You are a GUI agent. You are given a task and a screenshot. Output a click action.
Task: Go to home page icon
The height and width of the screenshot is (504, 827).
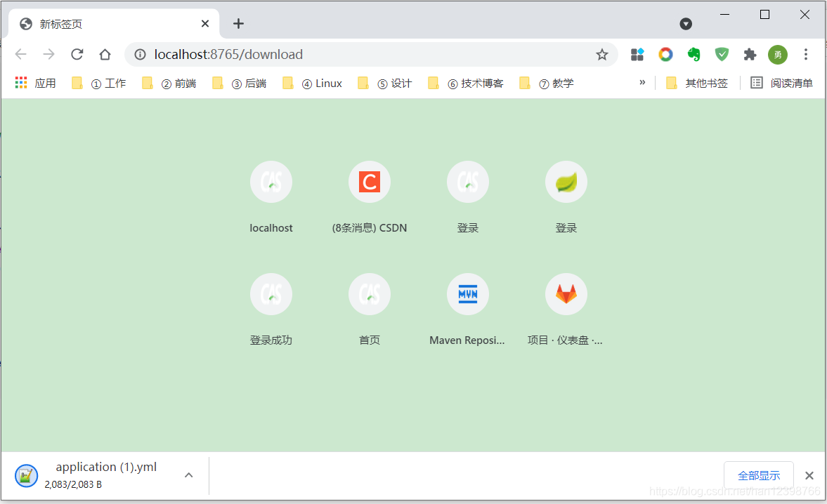pyautogui.click(x=105, y=54)
